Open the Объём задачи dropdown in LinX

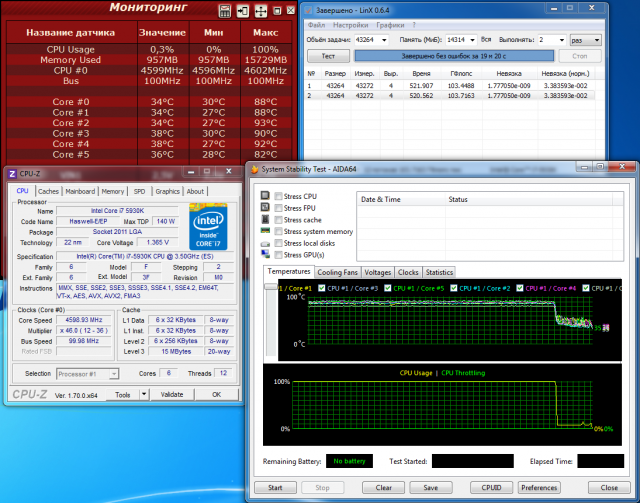pos(384,40)
